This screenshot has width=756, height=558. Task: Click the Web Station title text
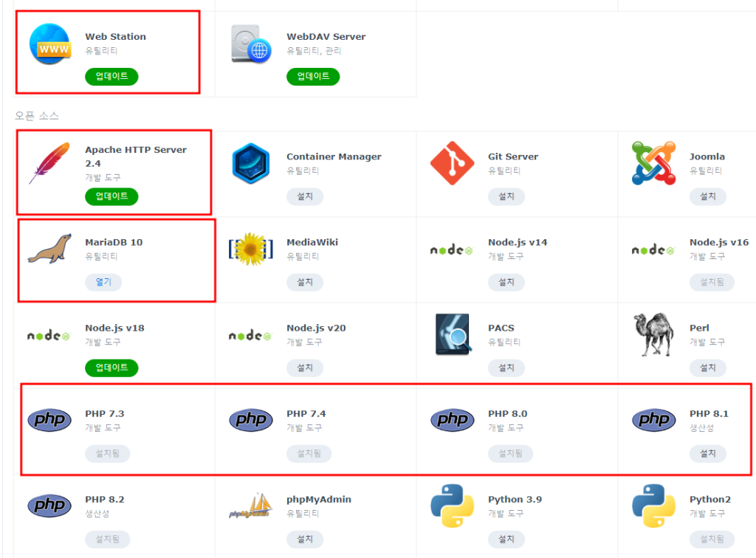pos(116,37)
